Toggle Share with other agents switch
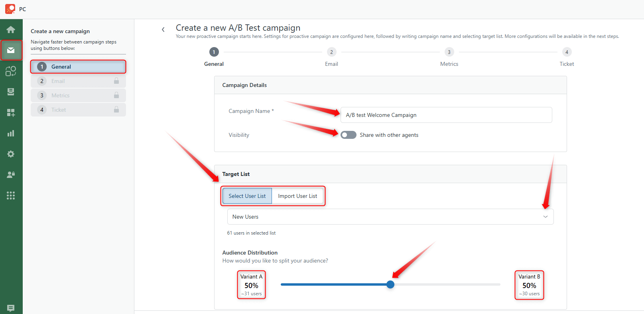The height and width of the screenshot is (314, 644). tap(348, 135)
